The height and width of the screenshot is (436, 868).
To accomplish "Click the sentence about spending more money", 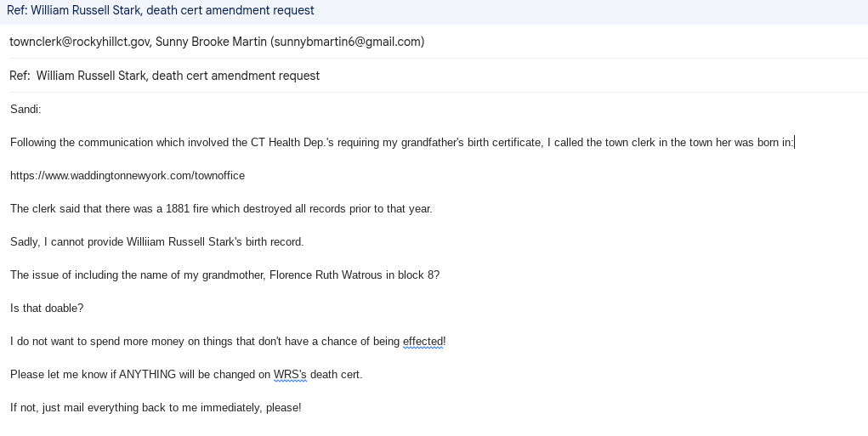I will (x=228, y=342).
